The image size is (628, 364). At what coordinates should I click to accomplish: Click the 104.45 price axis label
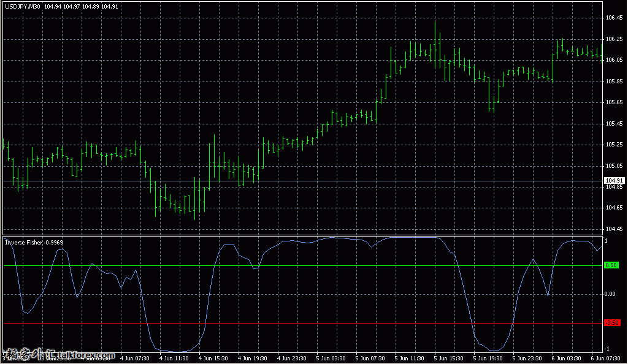click(x=614, y=229)
